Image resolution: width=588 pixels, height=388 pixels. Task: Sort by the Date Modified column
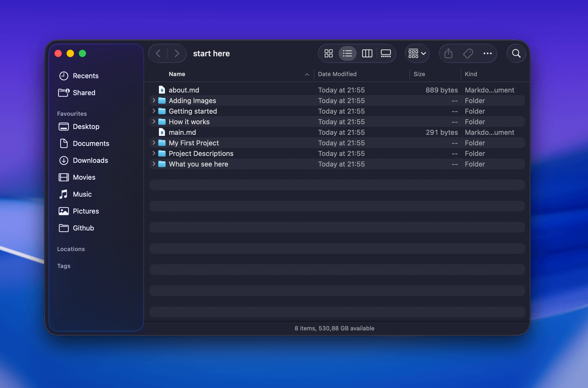coord(337,74)
